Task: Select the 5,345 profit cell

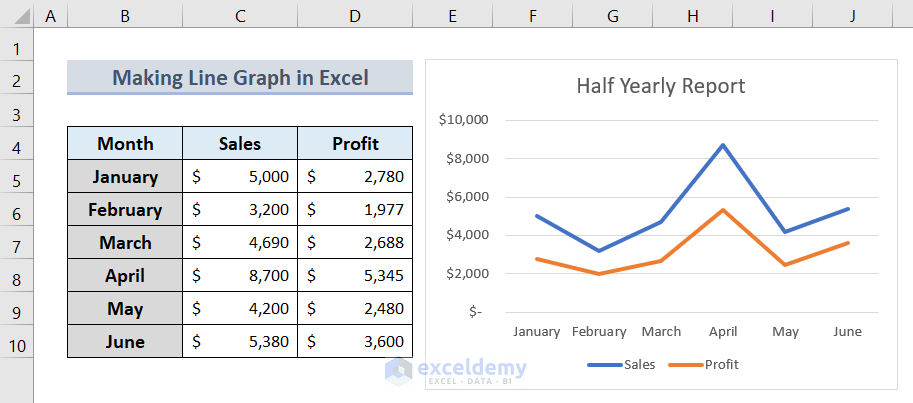Action: [355, 275]
